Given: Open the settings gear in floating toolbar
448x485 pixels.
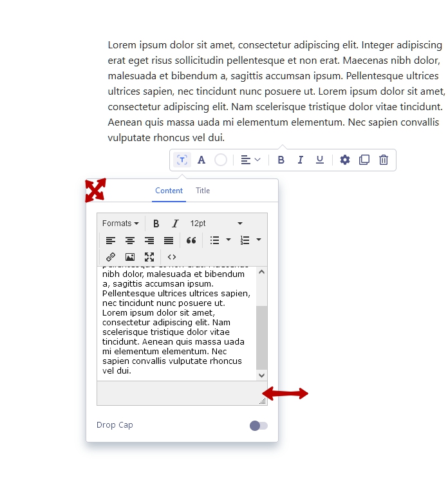Looking at the screenshot, I should [345, 160].
